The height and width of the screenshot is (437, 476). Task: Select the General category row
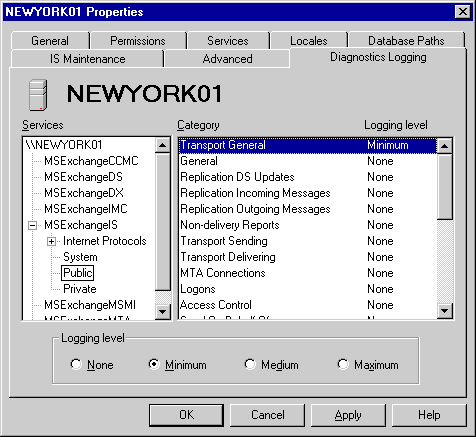click(x=308, y=161)
